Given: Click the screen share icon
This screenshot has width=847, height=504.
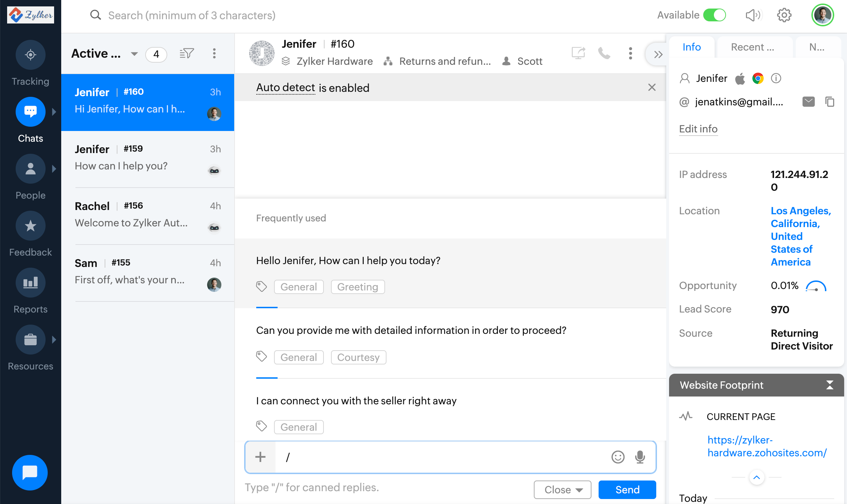Looking at the screenshot, I should [578, 53].
